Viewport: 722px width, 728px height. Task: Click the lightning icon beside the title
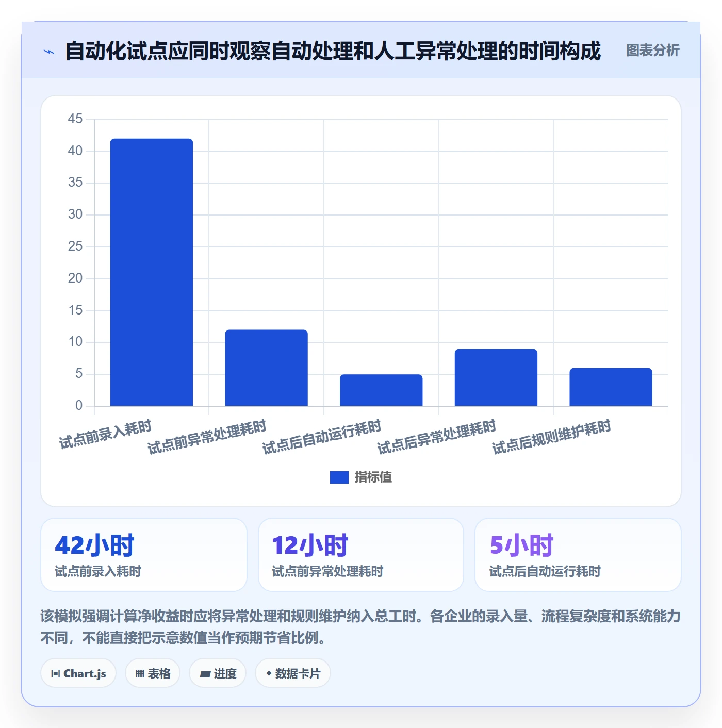click(49, 52)
